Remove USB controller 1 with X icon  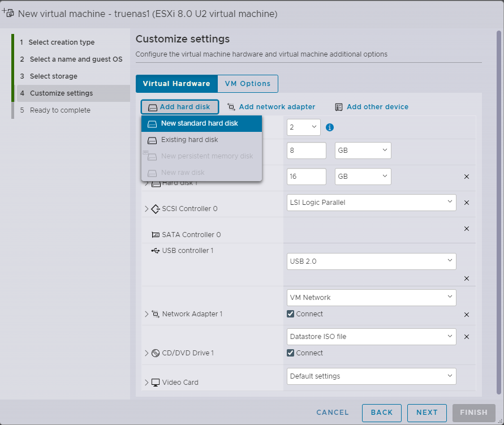[x=467, y=278]
